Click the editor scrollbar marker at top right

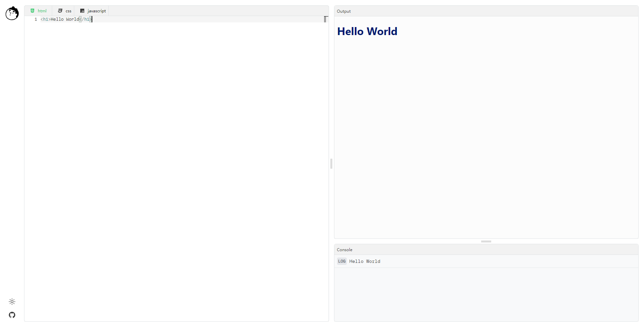point(325,19)
